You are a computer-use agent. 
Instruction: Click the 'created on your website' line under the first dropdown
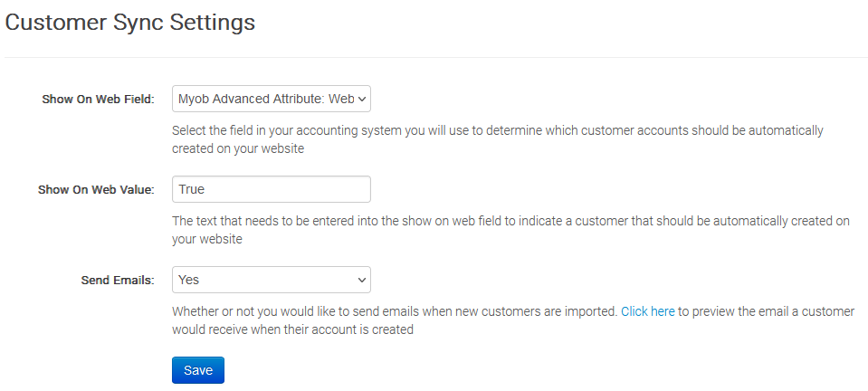tap(237, 149)
